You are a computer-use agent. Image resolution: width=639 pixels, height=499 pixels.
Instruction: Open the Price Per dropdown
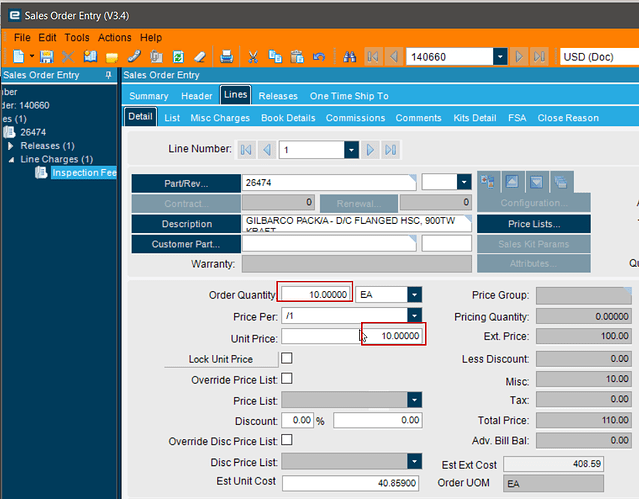pos(414,316)
